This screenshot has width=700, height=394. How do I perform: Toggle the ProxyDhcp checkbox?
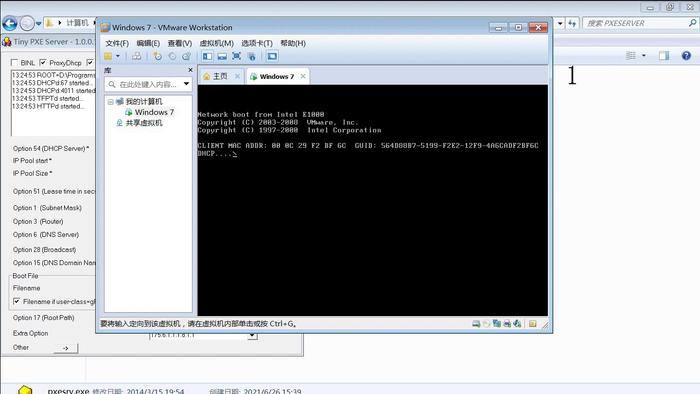[43, 62]
